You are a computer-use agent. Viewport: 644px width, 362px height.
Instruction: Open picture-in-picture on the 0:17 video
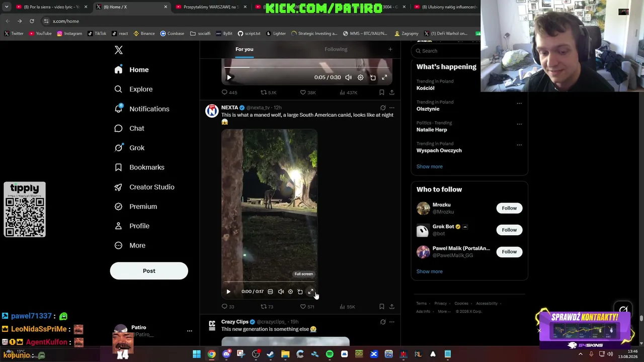click(x=300, y=292)
